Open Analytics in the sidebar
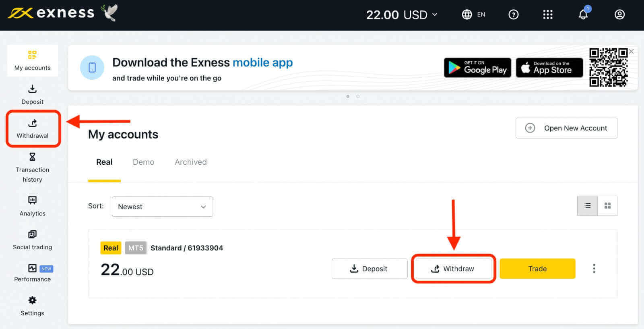This screenshot has width=644, height=329. pos(32,206)
